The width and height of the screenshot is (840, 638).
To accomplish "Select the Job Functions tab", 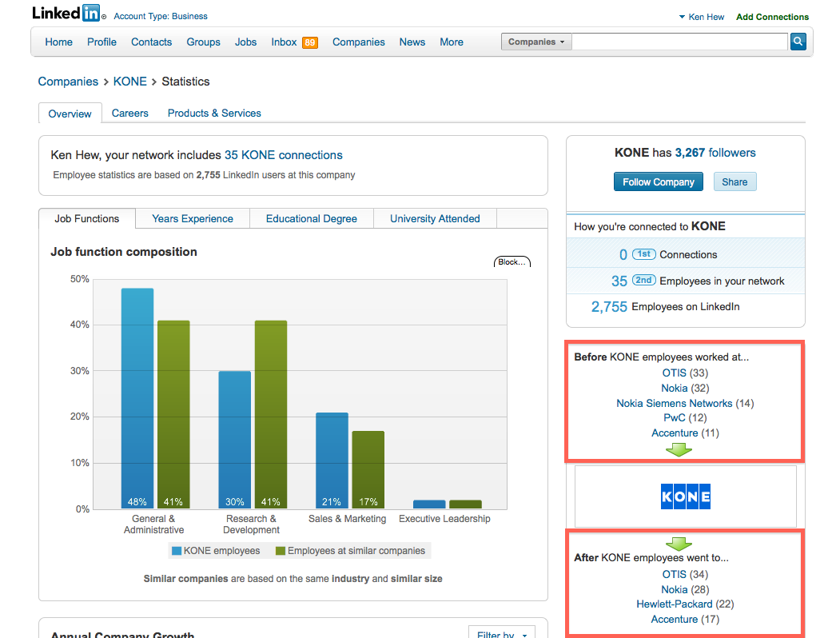I will point(87,218).
